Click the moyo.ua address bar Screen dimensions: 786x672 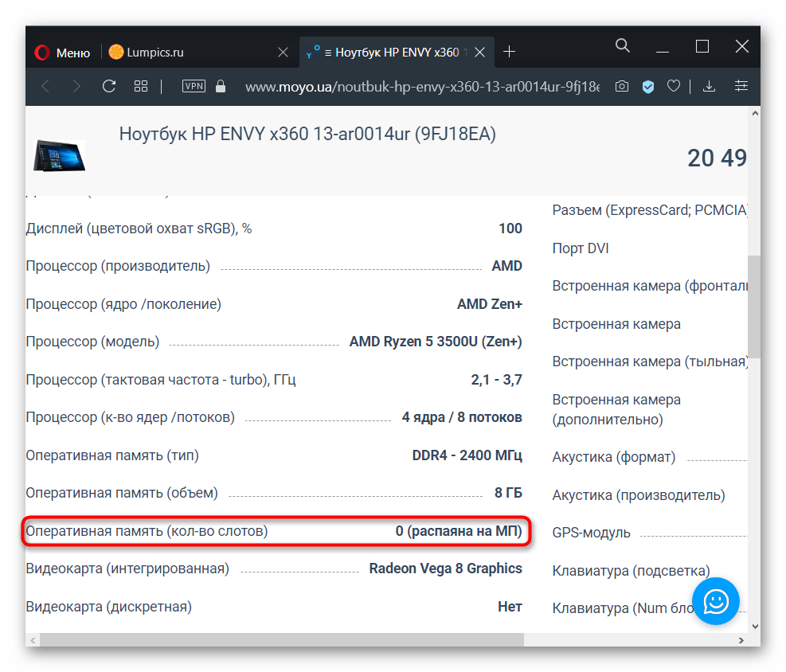pyautogui.click(x=422, y=86)
